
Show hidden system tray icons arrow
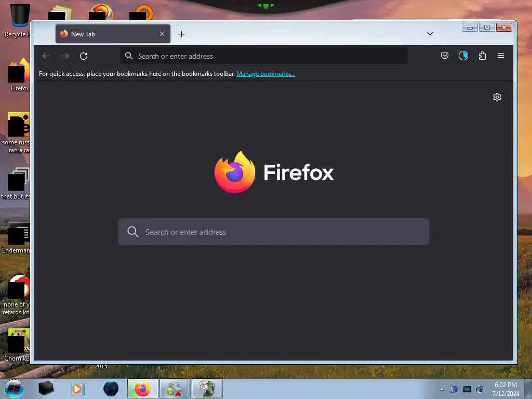pyautogui.click(x=442, y=389)
